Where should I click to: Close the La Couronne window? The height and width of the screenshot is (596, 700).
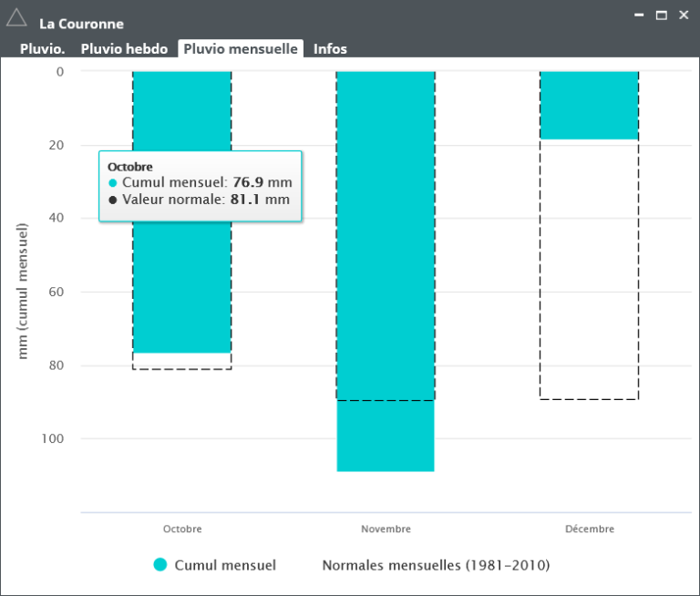684,15
